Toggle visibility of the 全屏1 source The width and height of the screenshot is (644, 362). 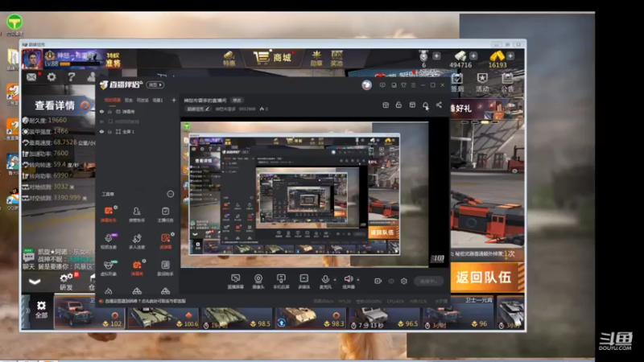[102, 132]
